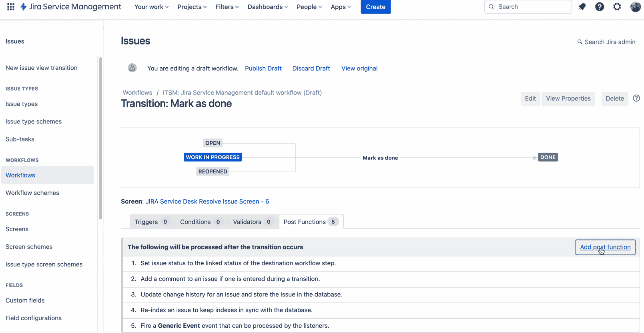Click the sidebar vertical scrollbar
The image size is (644, 333).
tap(100, 138)
